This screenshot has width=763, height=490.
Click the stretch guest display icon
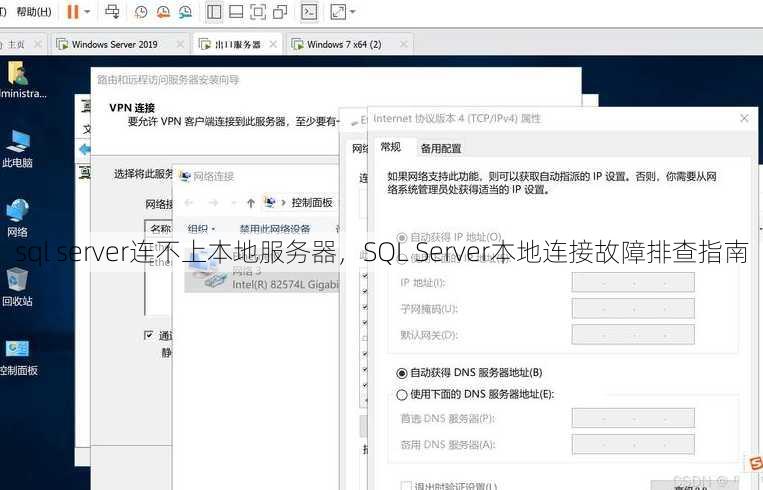[x=339, y=12]
